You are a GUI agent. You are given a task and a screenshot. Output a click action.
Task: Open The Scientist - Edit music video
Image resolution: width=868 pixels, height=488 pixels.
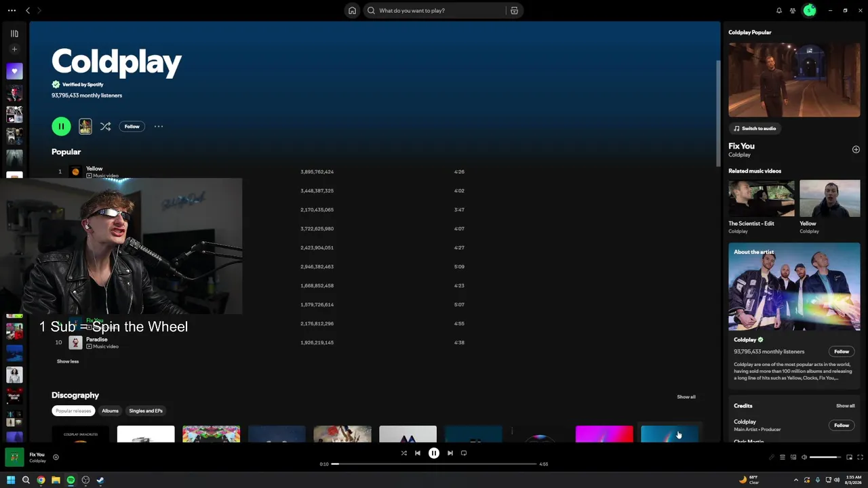[x=762, y=199]
